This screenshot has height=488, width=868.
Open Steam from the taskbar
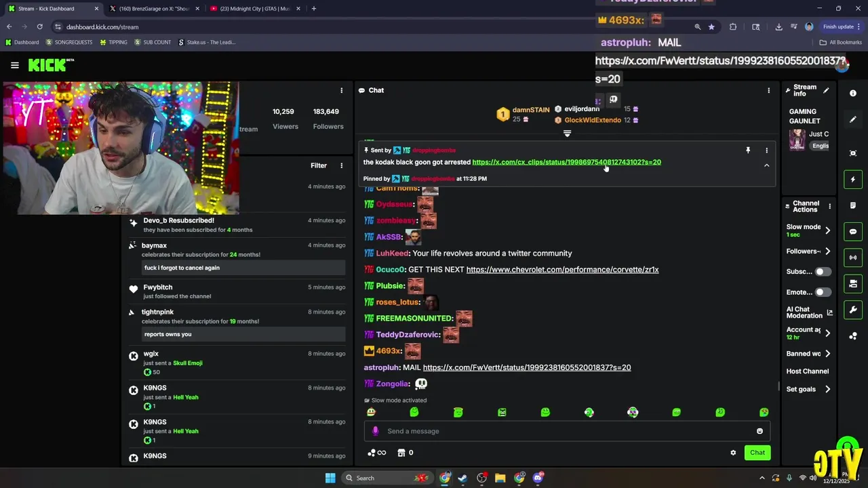(462, 478)
